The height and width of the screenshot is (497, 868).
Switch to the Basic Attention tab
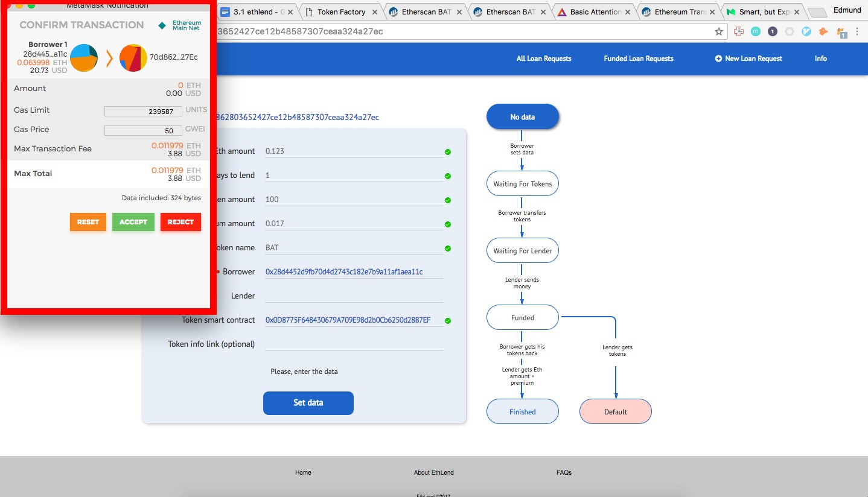pos(595,12)
